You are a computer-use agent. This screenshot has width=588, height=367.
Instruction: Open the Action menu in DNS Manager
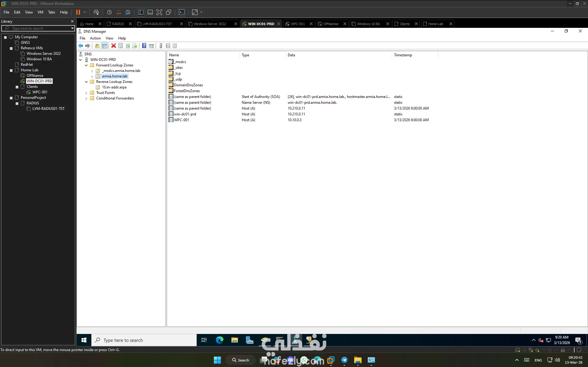click(95, 38)
